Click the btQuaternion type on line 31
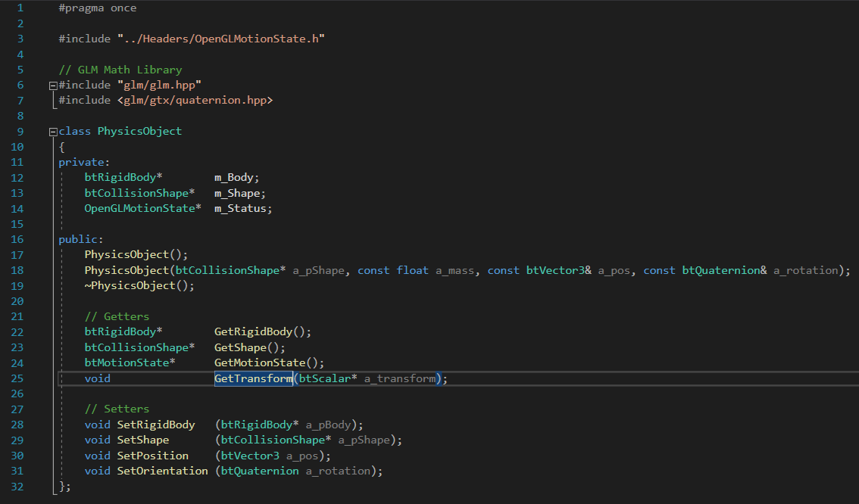859x504 pixels. pos(260,471)
